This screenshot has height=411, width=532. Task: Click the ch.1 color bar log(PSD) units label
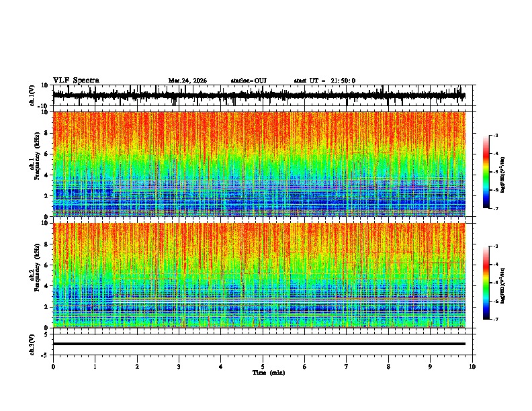[503, 175]
